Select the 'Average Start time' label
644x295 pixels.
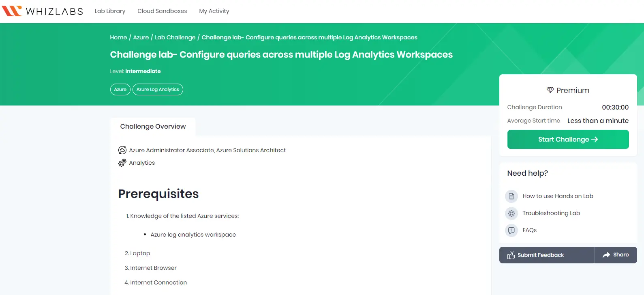click(533, 121)
